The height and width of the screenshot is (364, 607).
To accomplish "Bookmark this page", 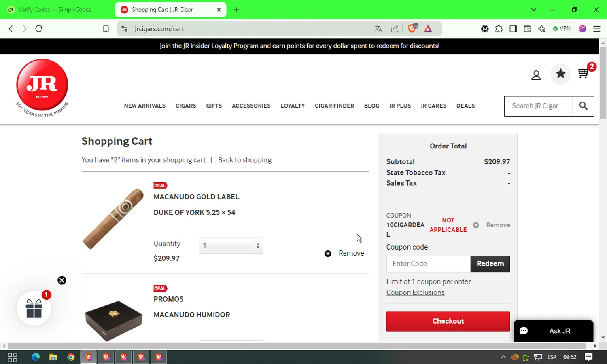I will point(106,29).
